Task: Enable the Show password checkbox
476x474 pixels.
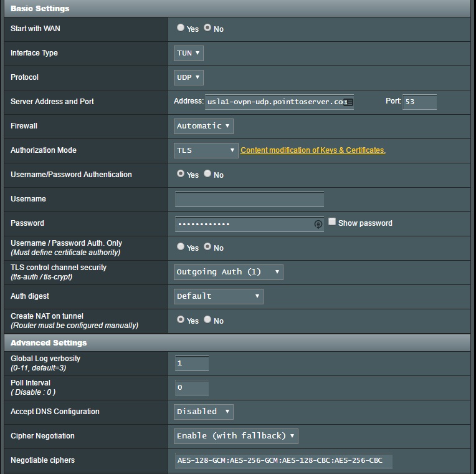Action: point(332,221)
